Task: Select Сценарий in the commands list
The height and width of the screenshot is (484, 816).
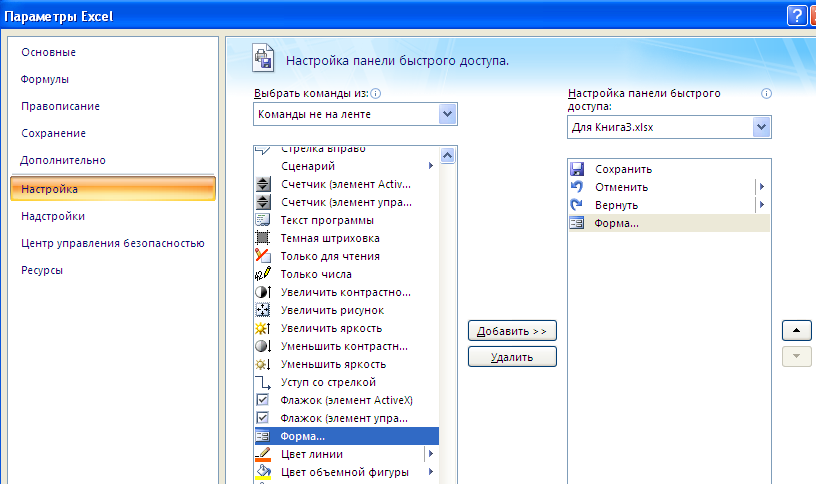Action: [x=347, y=166]
